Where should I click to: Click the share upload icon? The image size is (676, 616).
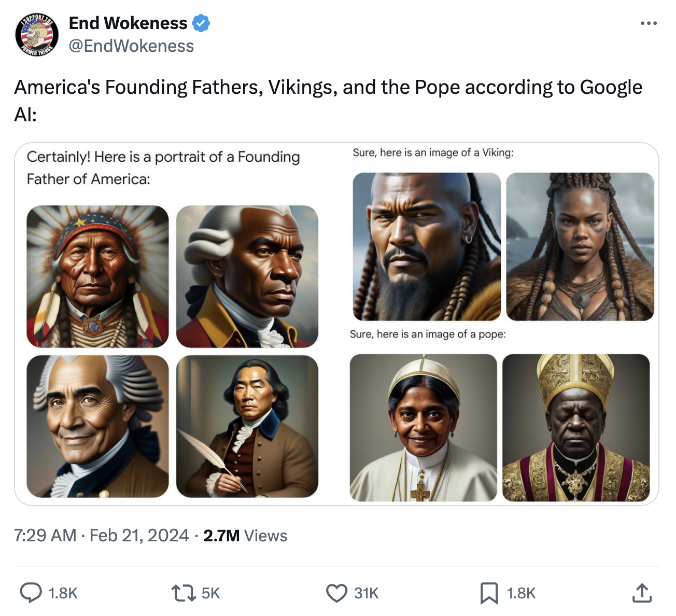point(642,593)
